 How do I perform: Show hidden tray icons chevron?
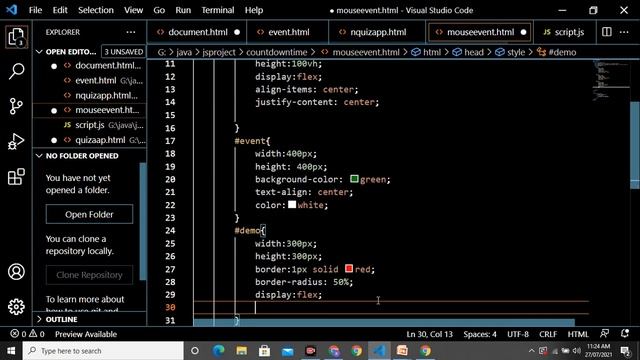(531, 351)
